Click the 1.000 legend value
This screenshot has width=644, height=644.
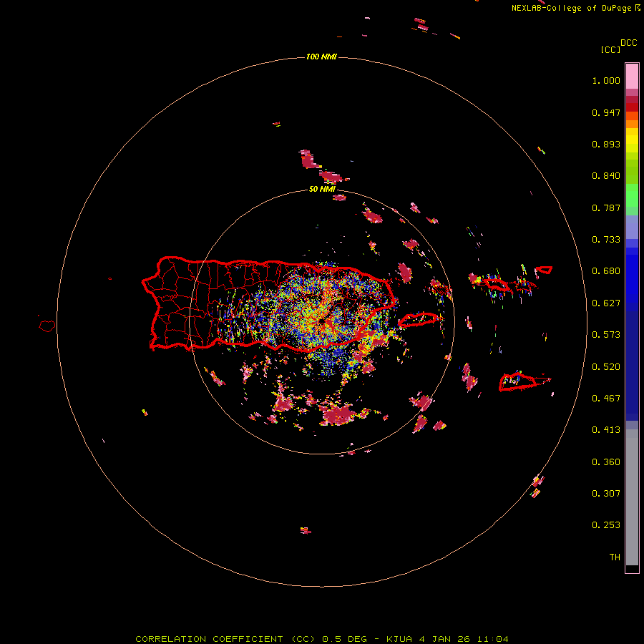click(x=606, y=80)
